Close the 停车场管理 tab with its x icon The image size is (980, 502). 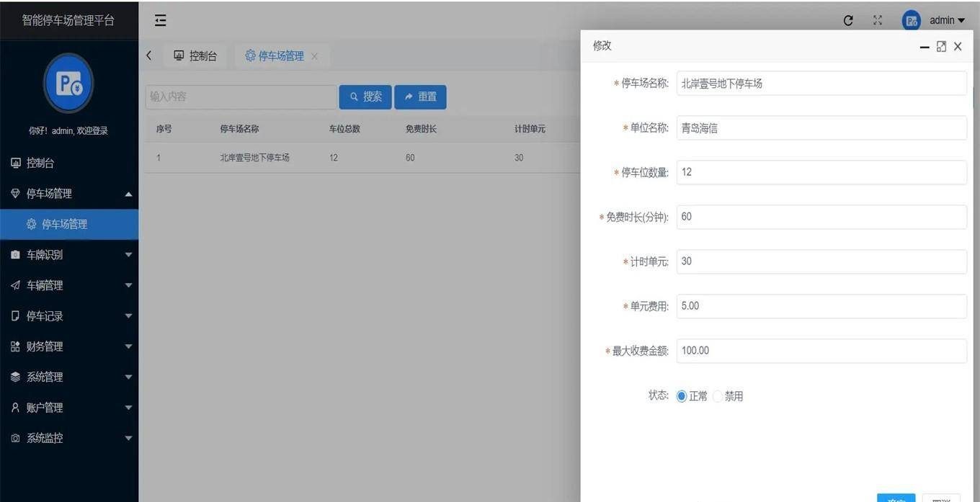[314, 56]
